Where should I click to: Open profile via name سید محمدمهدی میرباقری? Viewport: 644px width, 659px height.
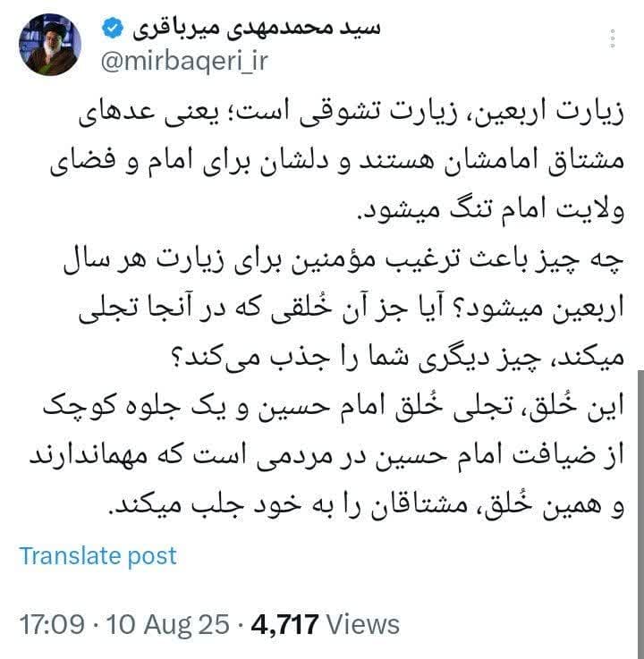(257, 29)
